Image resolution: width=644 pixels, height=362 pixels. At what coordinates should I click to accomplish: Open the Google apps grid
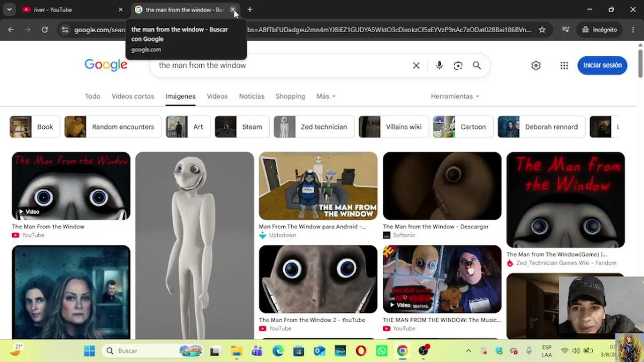564,65
